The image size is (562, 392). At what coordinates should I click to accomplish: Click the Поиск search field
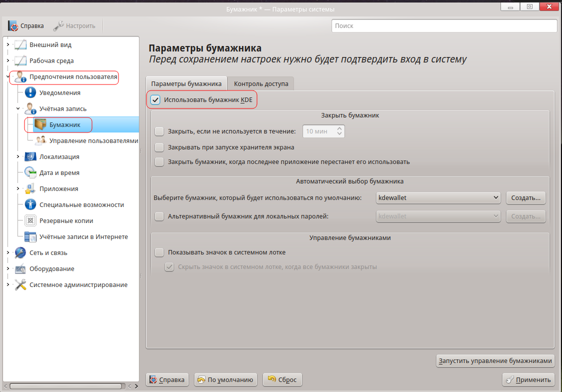pyautogui.click(x=444, y=26)
